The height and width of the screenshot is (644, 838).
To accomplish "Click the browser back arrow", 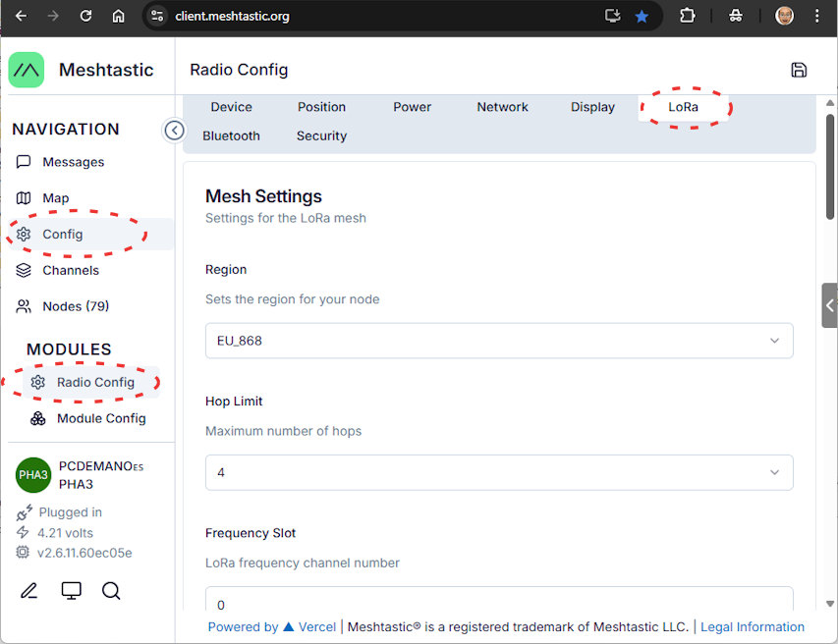I will point(21,16).
